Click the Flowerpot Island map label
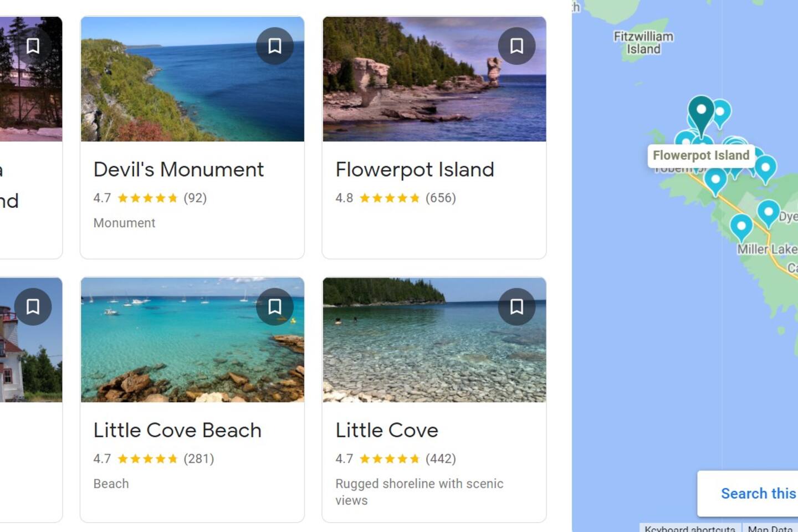Viewport: 798px width, 532px height. pos(700,156)
